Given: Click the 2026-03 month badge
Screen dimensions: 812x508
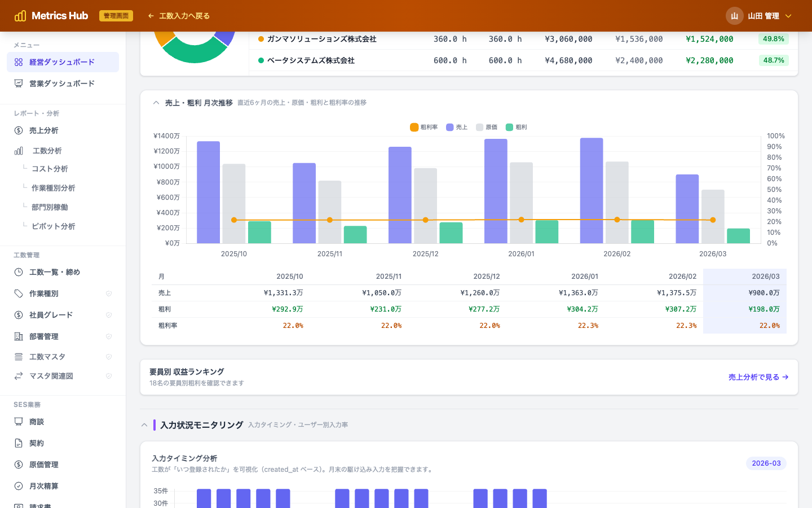Looking at the screenshot, I should [x=766, y=463].
